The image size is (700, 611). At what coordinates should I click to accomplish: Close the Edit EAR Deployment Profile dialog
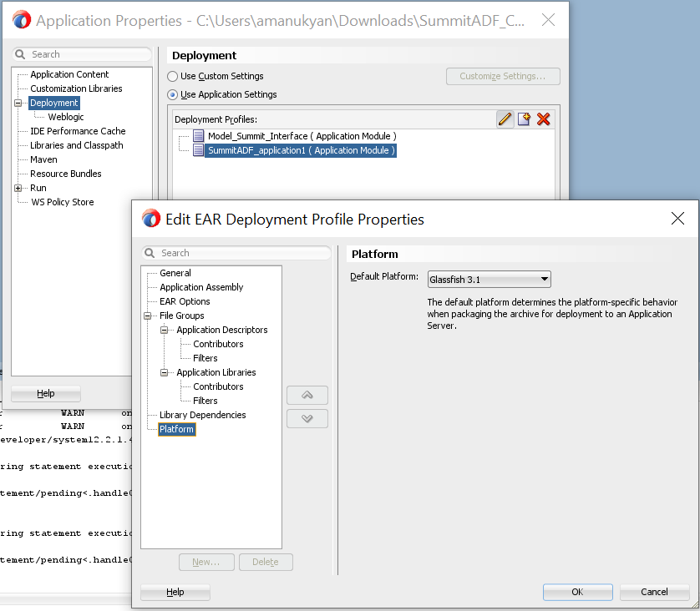(677, 219)
